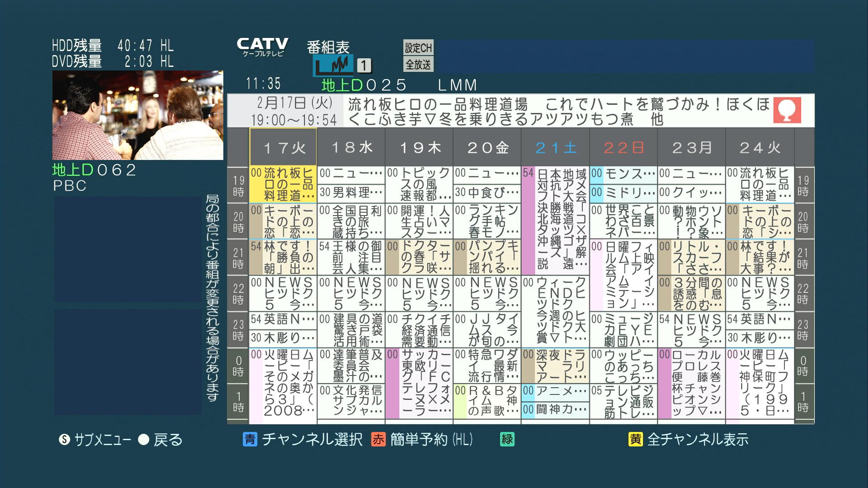868x488 pixels.
Task: Select 19木 program サッカー欧リーグ at 0時
Action: coord(419,384)
